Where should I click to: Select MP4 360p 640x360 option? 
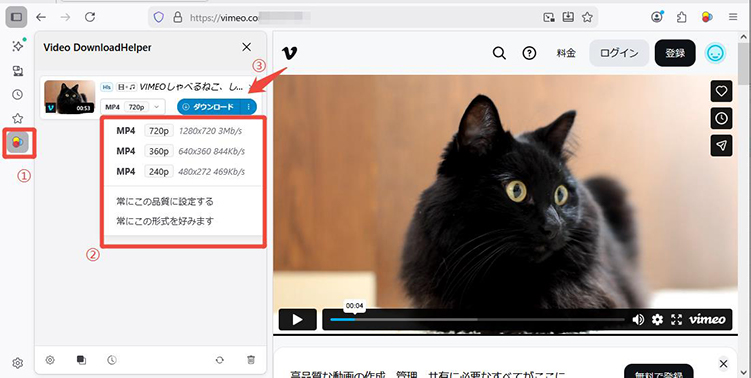[x=183, y=151]
